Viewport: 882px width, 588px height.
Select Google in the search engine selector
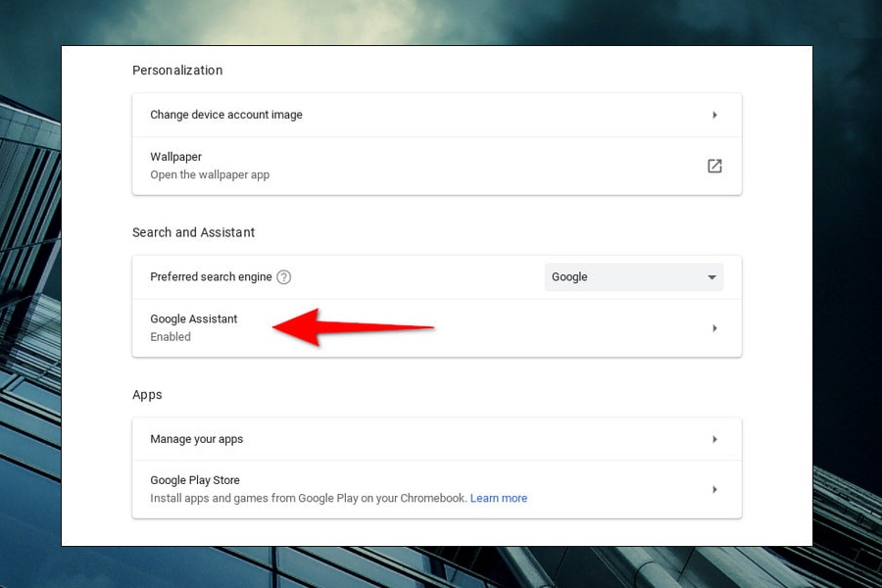[633, 277]
